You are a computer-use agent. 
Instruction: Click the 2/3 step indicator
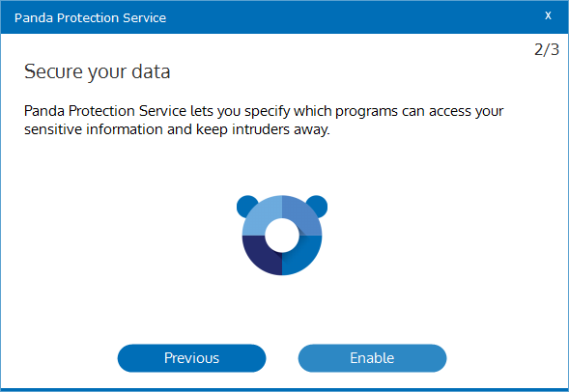pyautogui.click(x=547, y=49)
